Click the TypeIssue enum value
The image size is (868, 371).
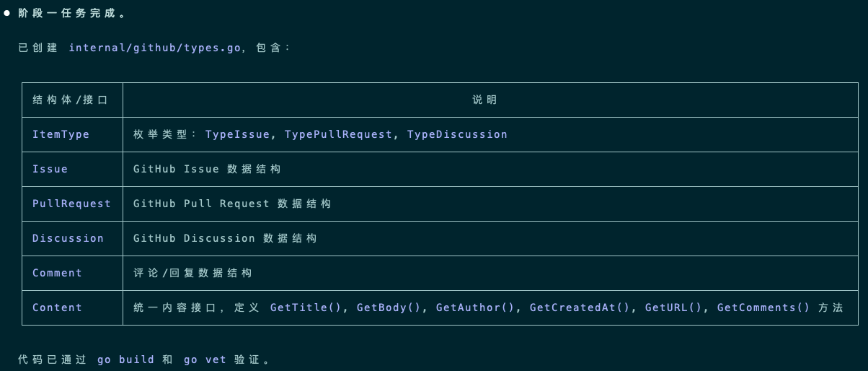[237, 134]
